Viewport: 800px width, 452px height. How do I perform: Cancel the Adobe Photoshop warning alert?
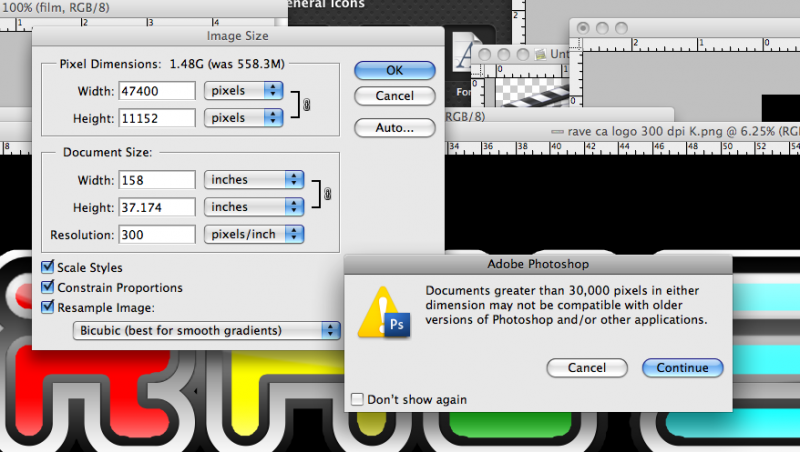587,368
